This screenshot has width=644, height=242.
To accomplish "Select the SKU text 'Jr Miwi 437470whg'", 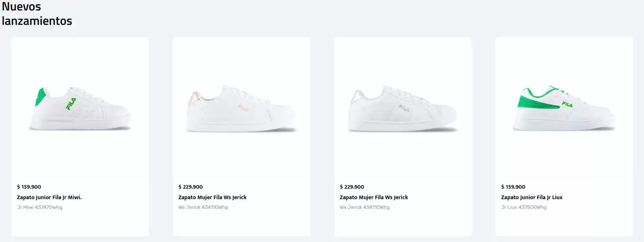I will pyautogui.click(x=40, y=207).
